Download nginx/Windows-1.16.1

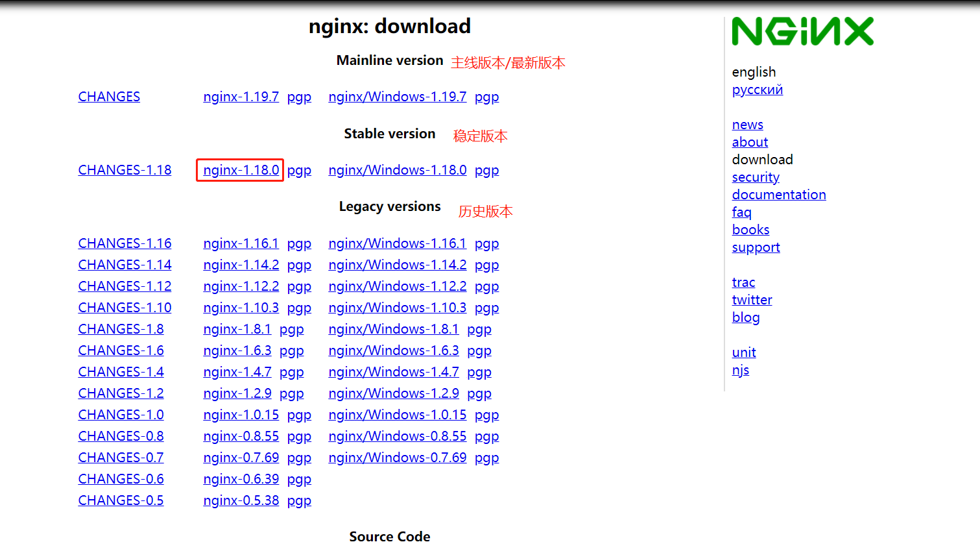398,243
